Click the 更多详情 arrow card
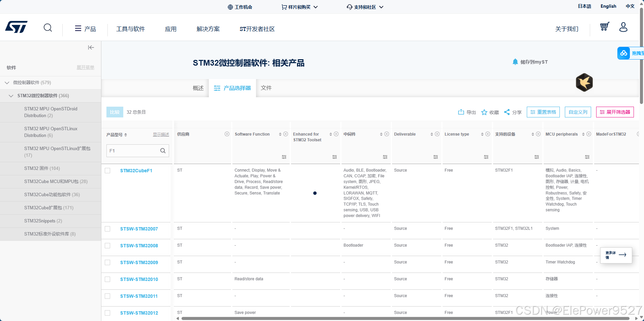 pos(616,255)
